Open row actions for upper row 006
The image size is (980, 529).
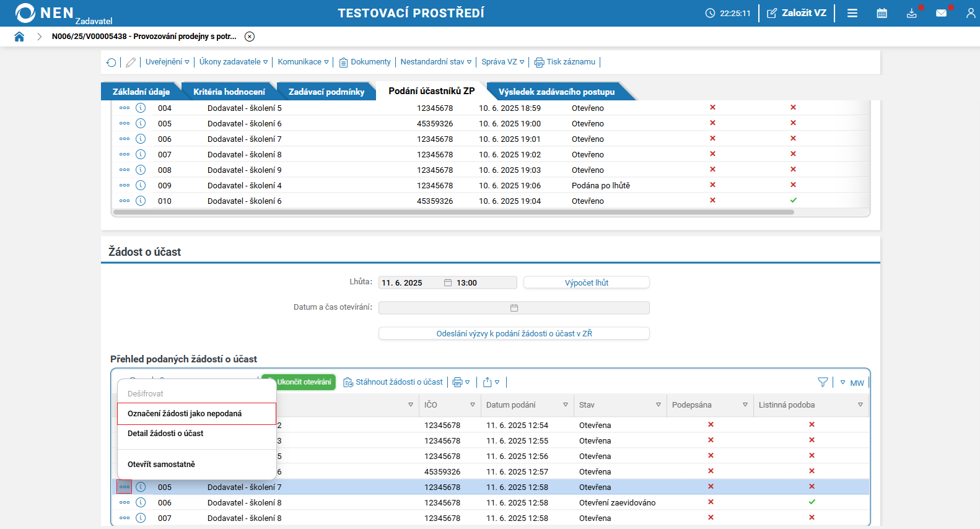coord(125,139)
